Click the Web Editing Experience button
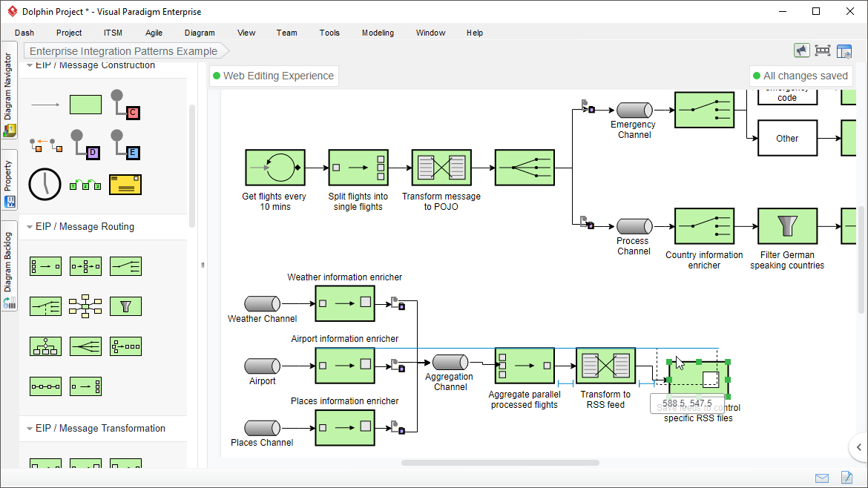 click(x=273, y=75)
